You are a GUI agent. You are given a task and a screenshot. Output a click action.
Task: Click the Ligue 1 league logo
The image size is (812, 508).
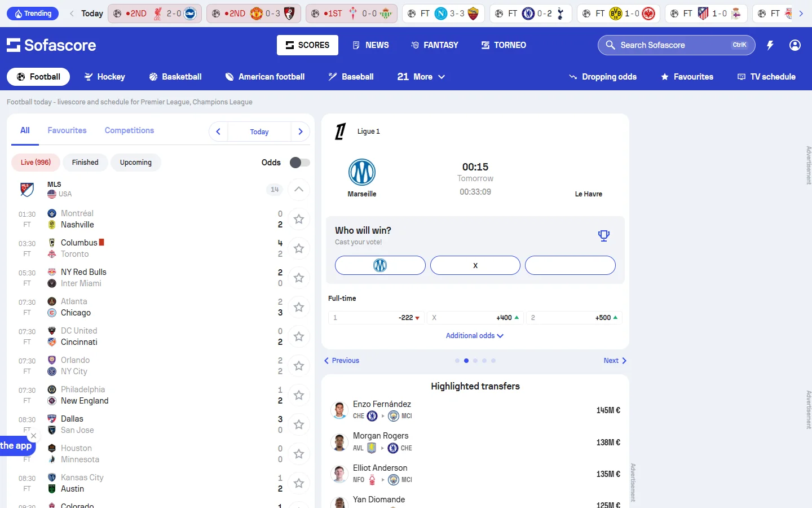340,132
